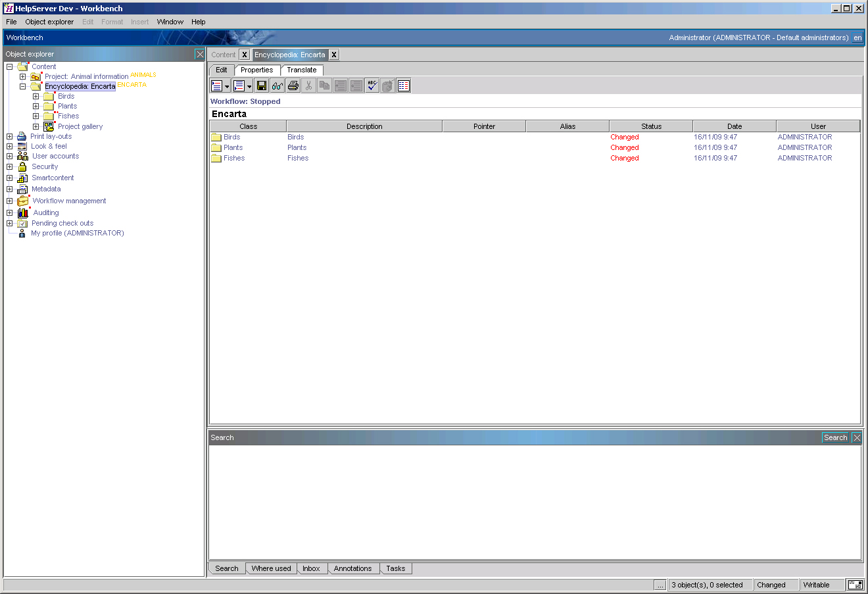
Task: Open the preview using the glasses icon
Action: pos(277,85)
